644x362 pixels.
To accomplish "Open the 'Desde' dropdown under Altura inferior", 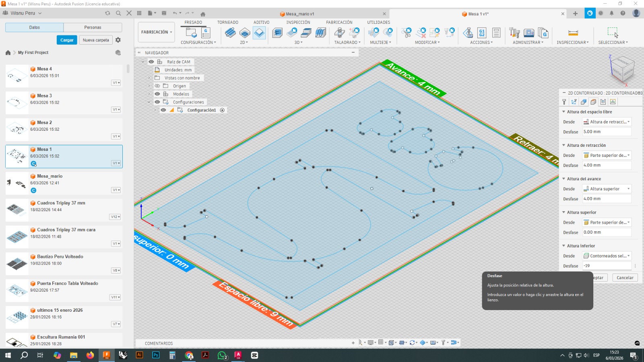I will 607,256.
